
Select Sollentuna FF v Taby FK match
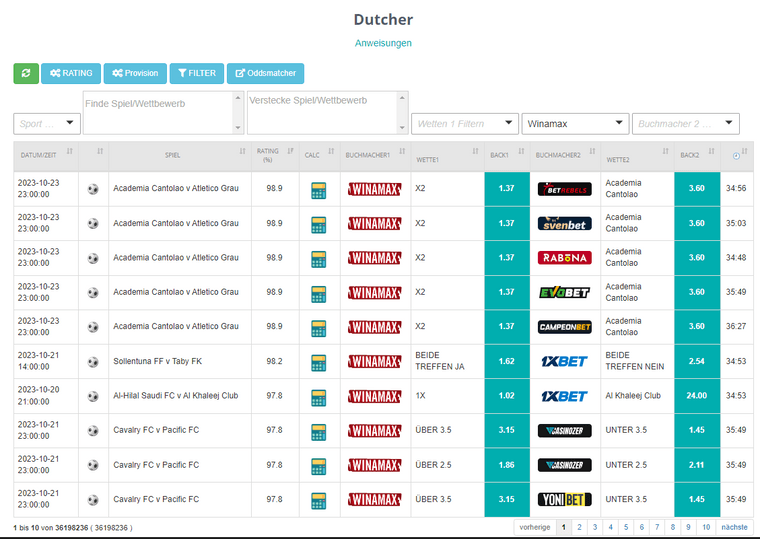point(158,361)
